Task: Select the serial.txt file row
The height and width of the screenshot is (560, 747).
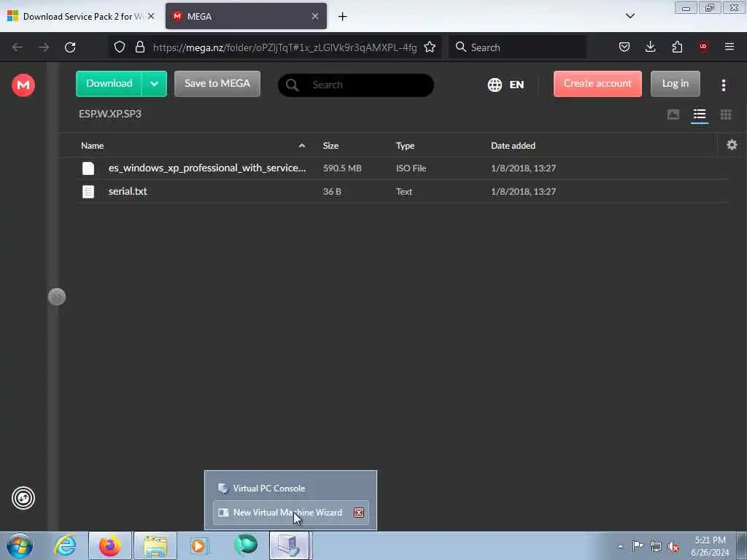Action: pyautogui.click(x=402, y=192)
